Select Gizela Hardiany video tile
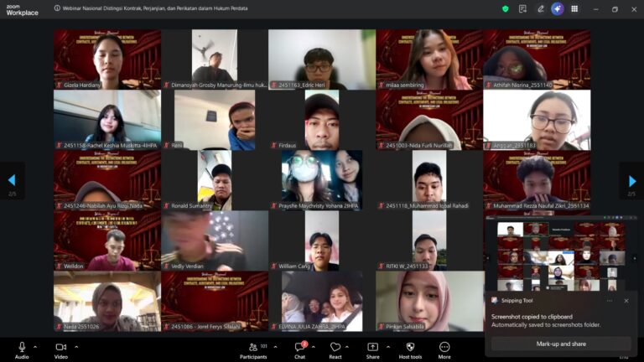Image resolution: width=644 pixels, height=362 pixels. point(107,59)
